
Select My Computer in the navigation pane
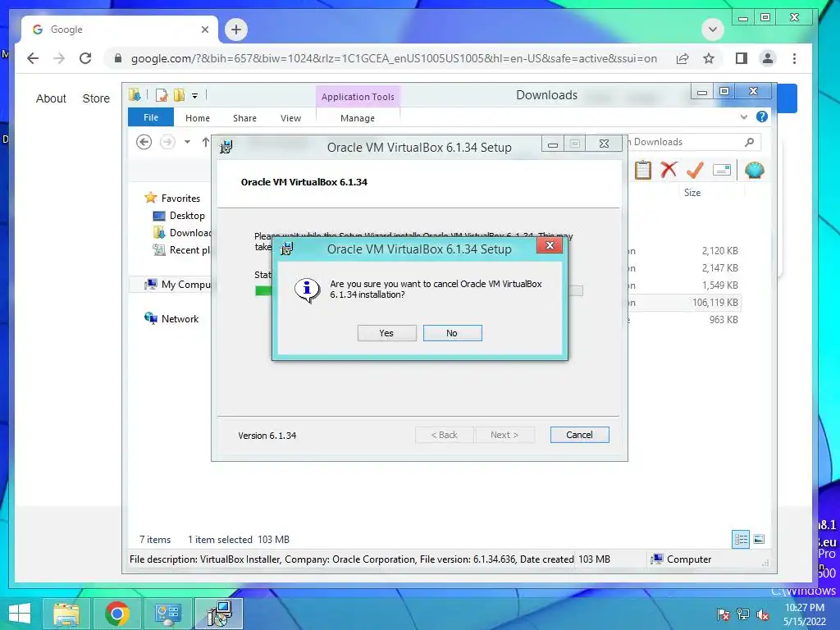178,285
